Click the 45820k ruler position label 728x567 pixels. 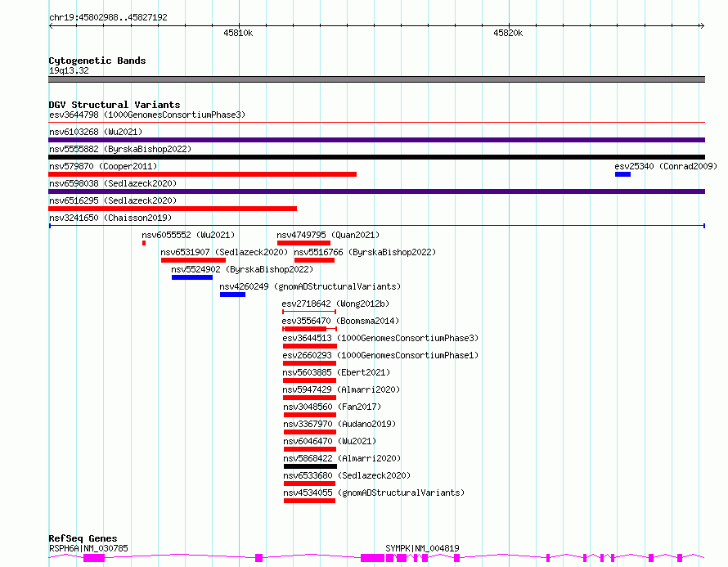(x=508, y=33)
